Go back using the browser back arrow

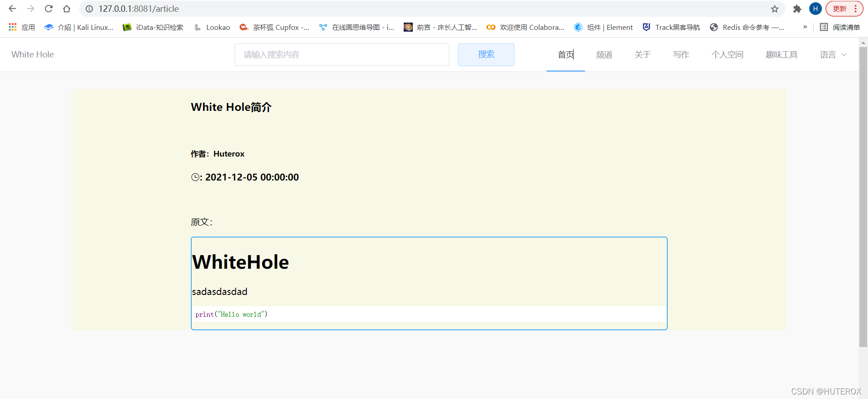pyautogui.click(x=12, y=9)
